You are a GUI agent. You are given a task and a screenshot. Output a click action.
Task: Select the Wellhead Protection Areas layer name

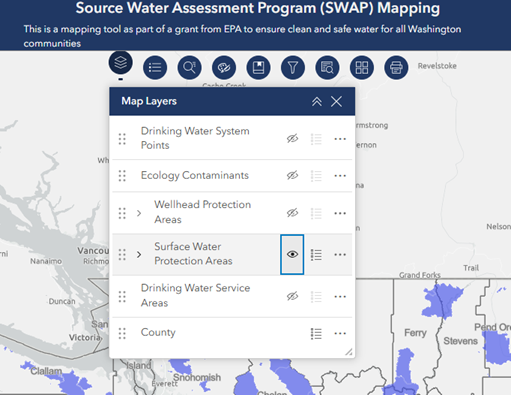tap(202, 212)
